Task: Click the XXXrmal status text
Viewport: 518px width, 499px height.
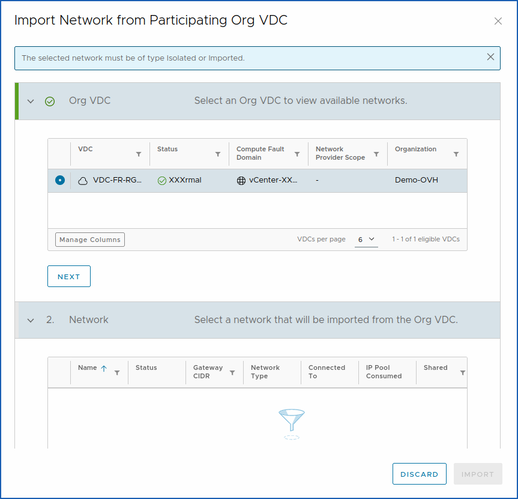Action: click(x=185, y=180)
